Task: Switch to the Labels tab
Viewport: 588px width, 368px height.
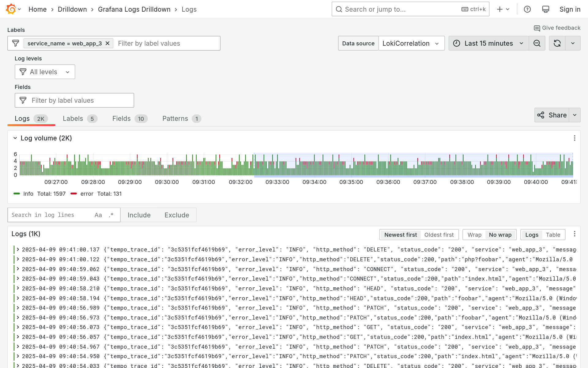Action: 80,119
